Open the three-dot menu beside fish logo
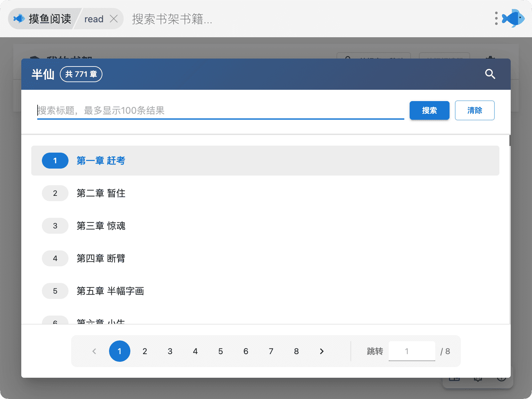The height and width of the screenshot is (399, 532). tap(496, 19)
